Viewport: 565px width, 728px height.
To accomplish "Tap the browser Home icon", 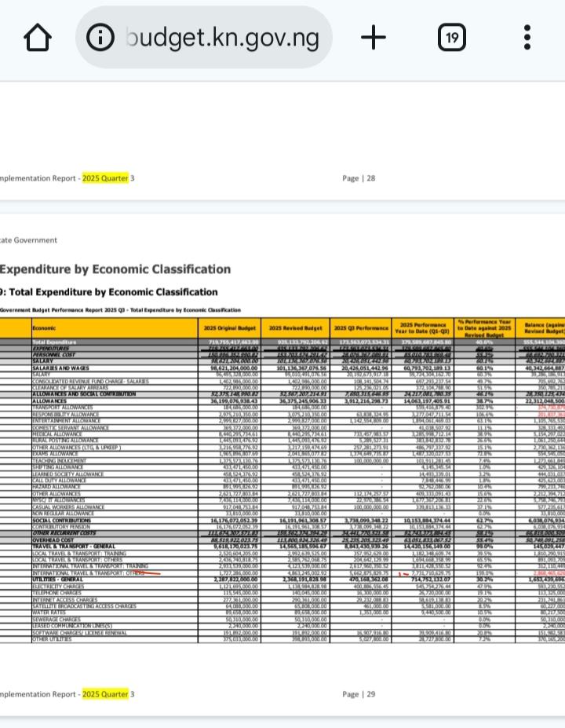I will click(38, 37).
